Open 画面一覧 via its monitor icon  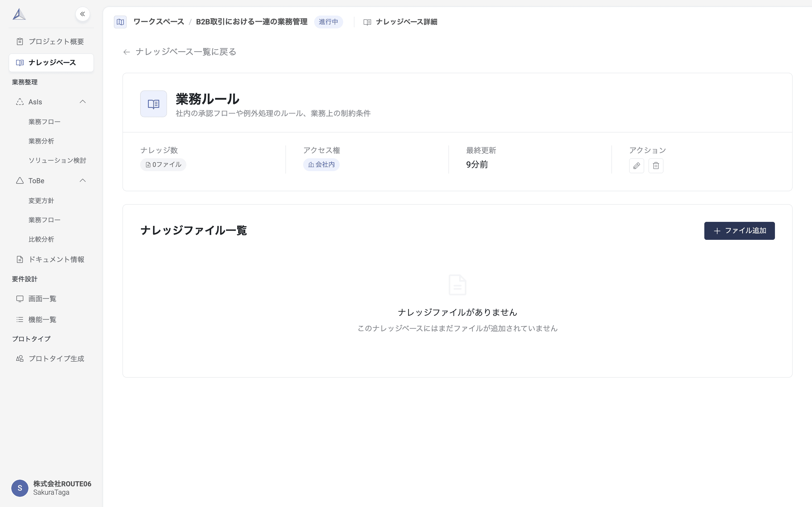pyautogui.click(x=19, y=298)
